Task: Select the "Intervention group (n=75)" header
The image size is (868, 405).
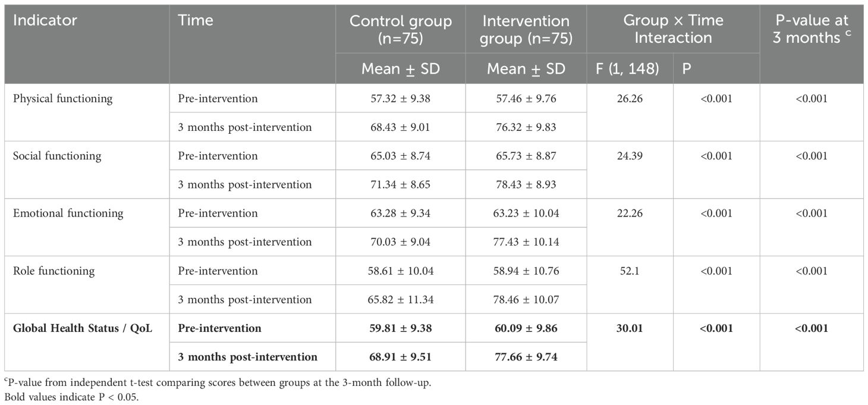Action: tap(527, 29)
